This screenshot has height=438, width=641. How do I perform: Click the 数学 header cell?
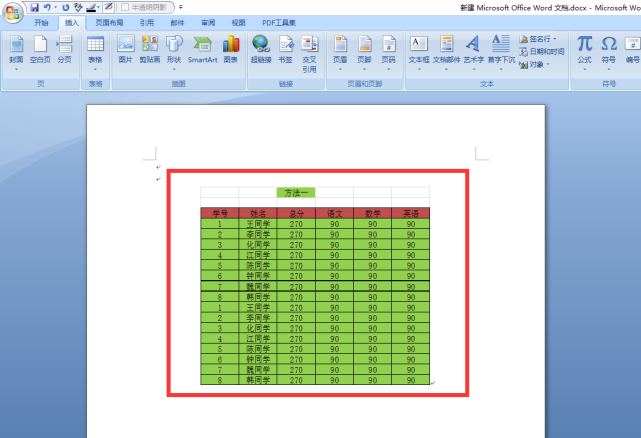[x=372, y=213]
